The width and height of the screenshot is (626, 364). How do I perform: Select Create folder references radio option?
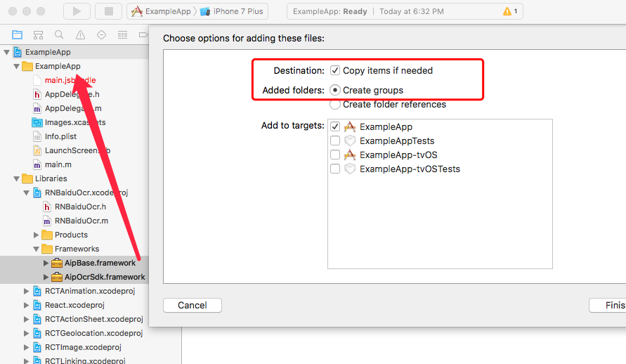point(335,105)
